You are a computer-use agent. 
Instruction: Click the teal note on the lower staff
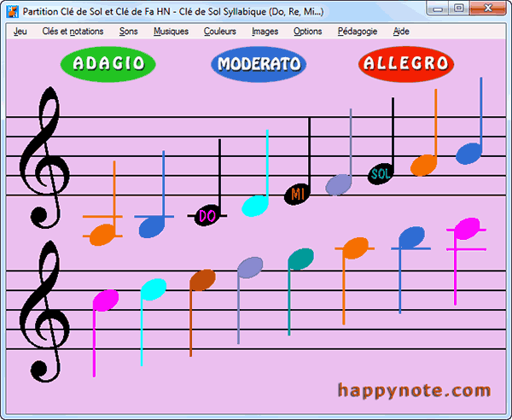[300, 259]
